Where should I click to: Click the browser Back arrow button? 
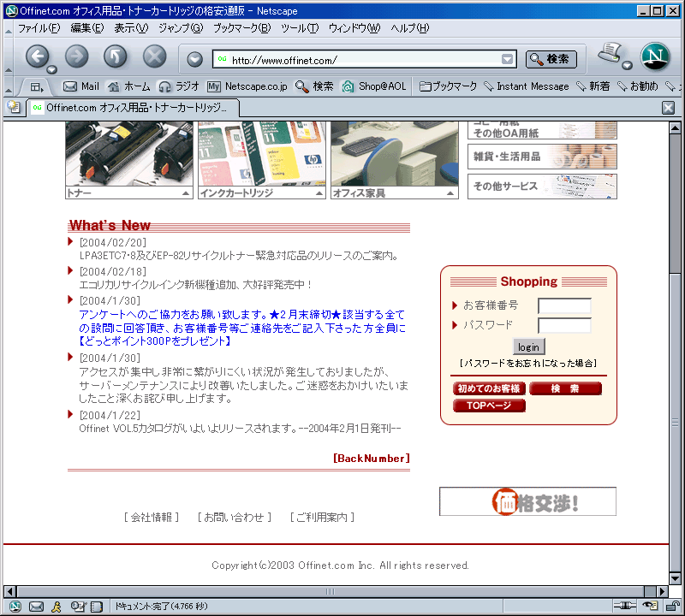click(37, 56)
